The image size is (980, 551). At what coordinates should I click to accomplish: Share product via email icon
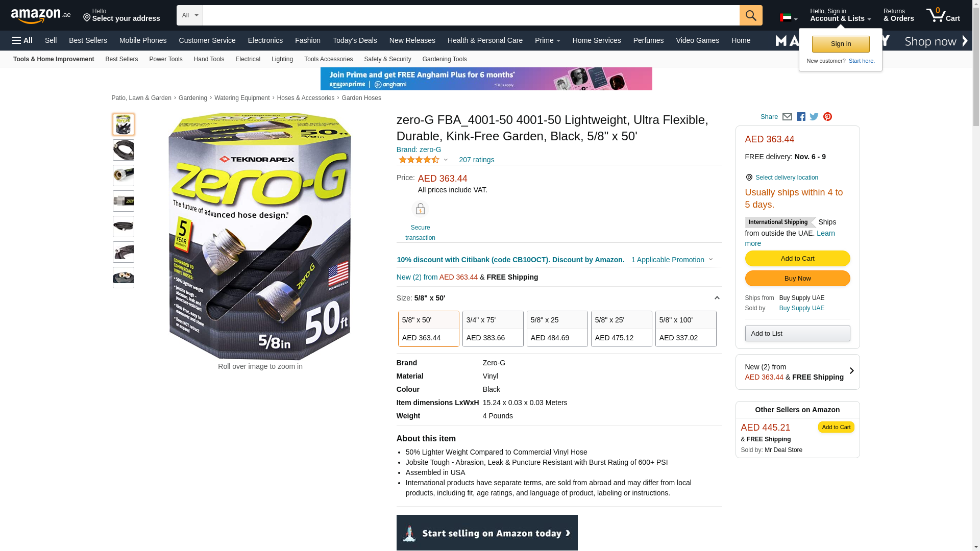pos(787,117)
